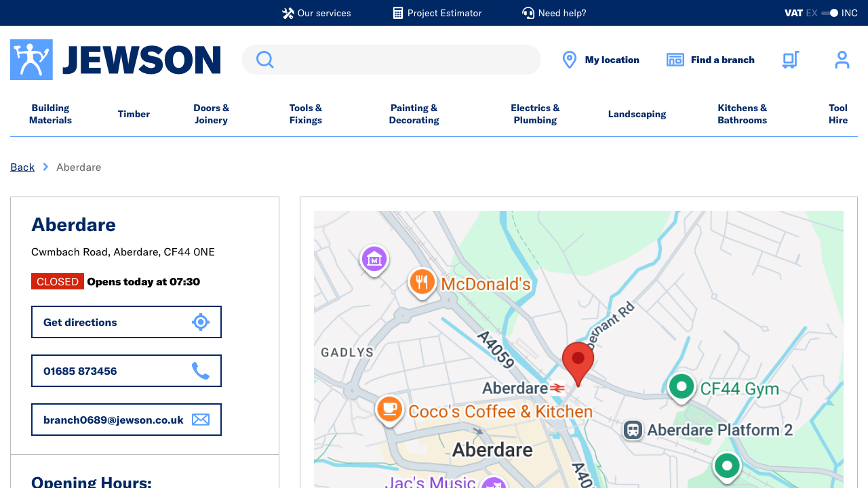Select the CF44 Gym map marker

(x=682, y=387)
